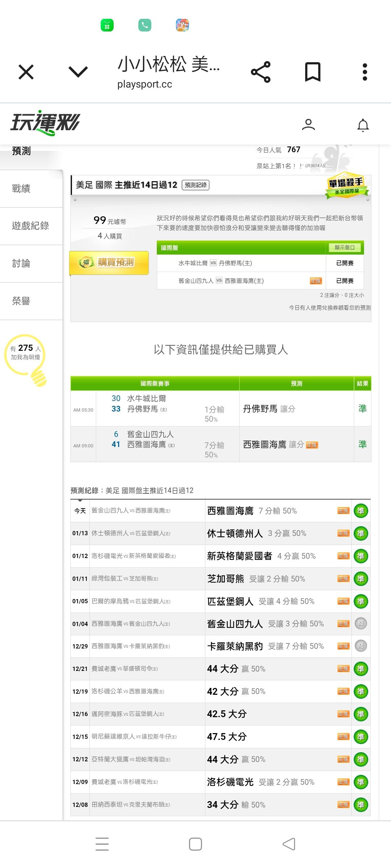Viewport: 391px width, 868px height.
Task: Click the 主推 tag on 舊金山四九人 match row
Action: pos(316,281)
